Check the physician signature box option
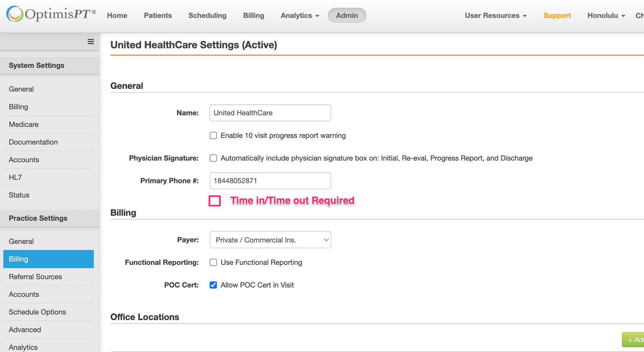644x352 pixels. pos(213,158)
